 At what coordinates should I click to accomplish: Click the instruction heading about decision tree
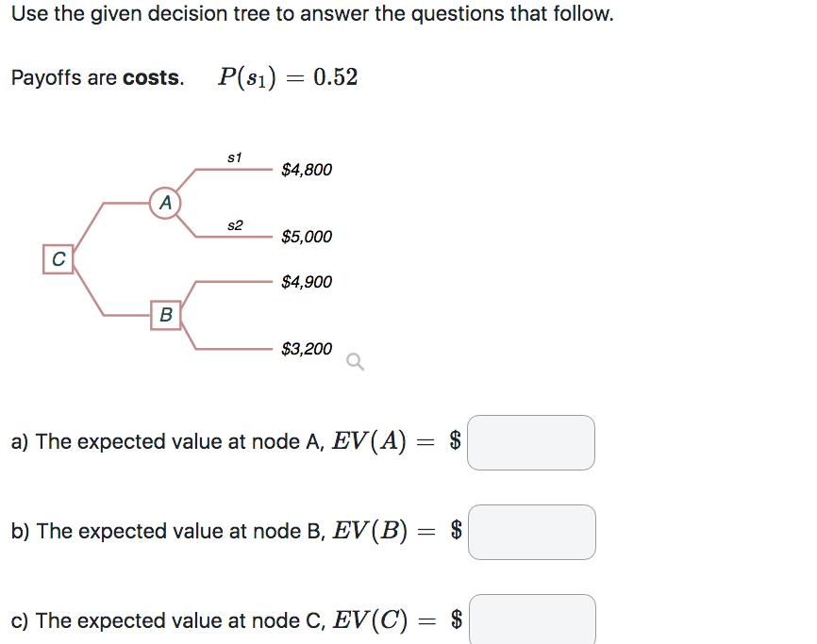coord(312,13)
